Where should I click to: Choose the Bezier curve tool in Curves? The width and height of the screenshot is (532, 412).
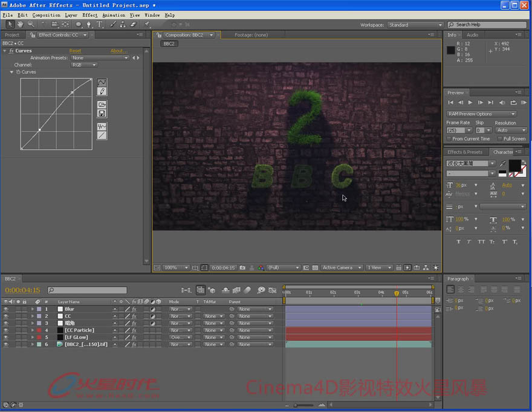tap(102, 82)
